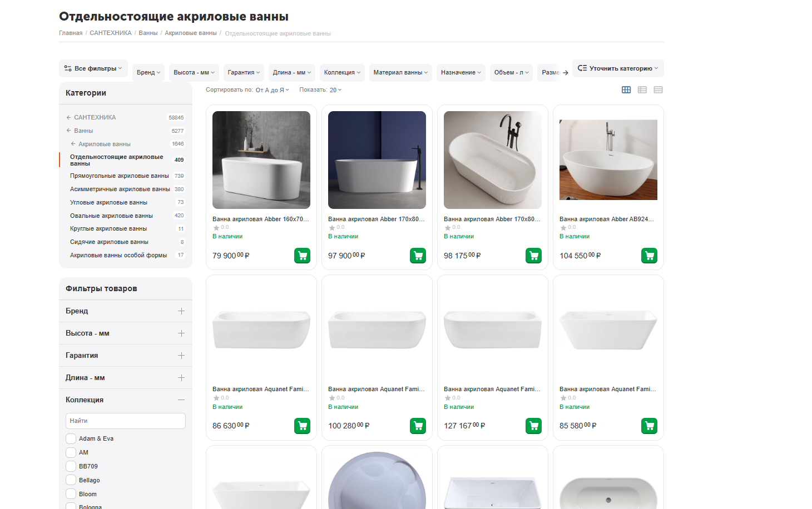This screenshot has width=812, height=509.
Task: Add the 97 900 ₽ Abber bathtub to cart
Action: point(418,256)
